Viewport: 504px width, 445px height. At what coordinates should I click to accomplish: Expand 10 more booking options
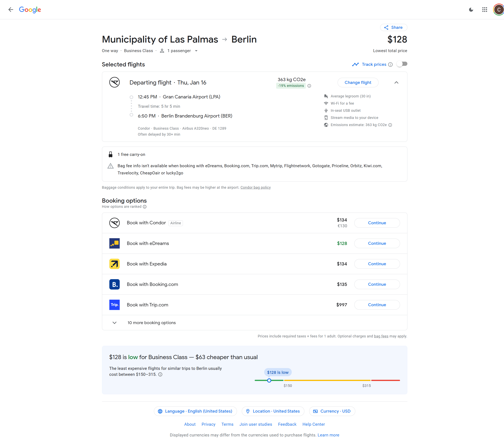tap(151, 323)
